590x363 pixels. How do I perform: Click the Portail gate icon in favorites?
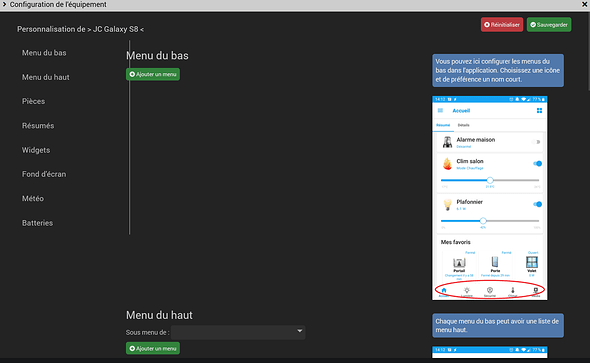click(459, 262)
